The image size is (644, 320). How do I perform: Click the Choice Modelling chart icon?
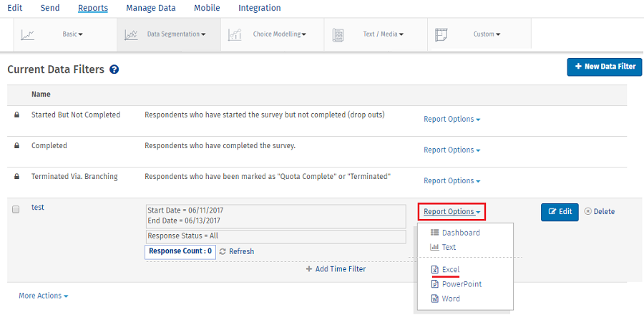[x=235, y=34]
